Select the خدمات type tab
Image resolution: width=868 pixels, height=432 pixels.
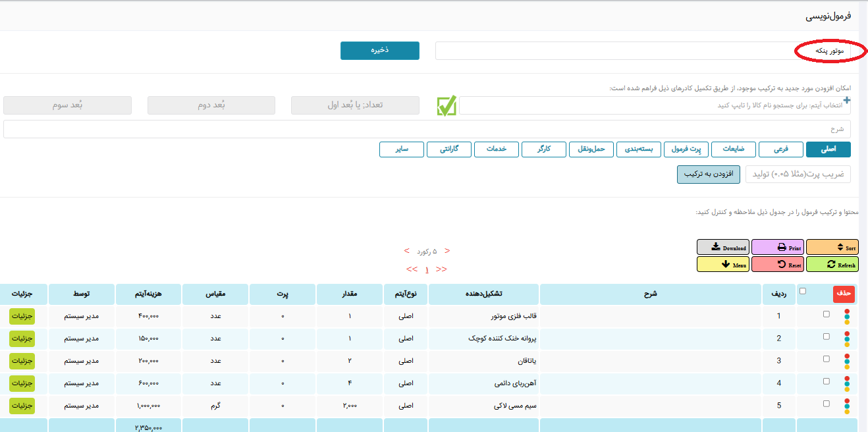click(497, 149)
